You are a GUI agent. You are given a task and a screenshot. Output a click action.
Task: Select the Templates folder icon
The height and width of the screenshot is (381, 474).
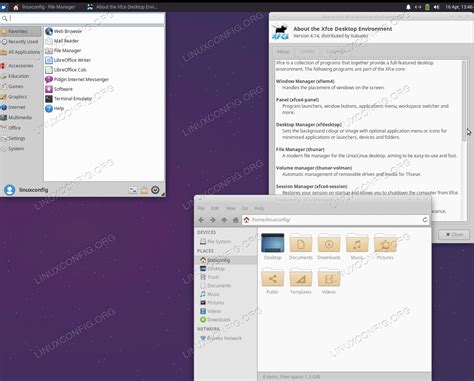301,281
